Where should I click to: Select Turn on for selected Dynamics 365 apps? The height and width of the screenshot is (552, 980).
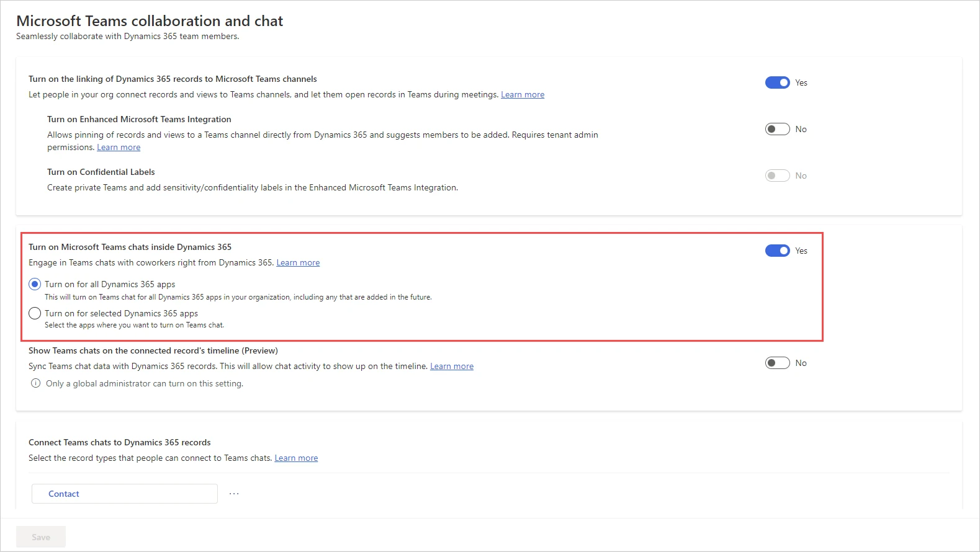click(x=35, y=313)
